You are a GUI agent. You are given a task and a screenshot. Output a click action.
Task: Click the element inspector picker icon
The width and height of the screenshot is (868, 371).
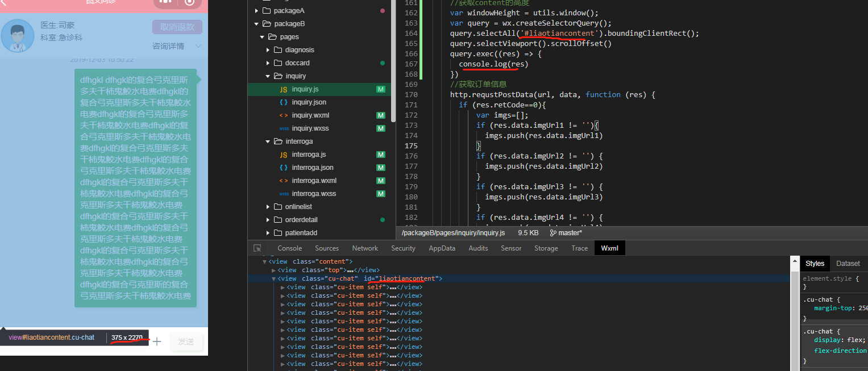258,248
